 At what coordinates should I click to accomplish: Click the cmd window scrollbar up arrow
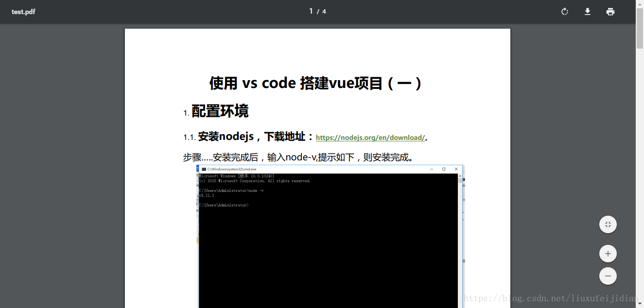[x=460, y=176]
